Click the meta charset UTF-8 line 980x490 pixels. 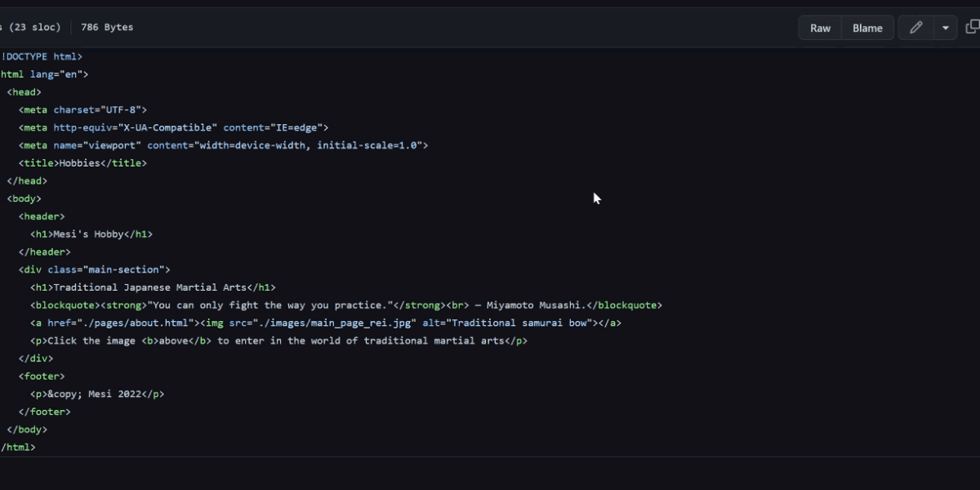[82, 109]
